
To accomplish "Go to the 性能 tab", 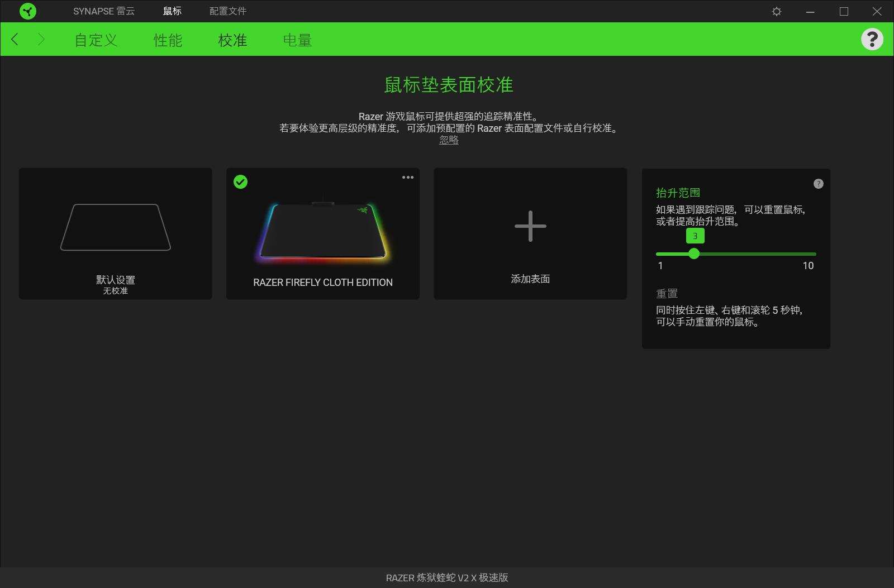I will [167, 40].
